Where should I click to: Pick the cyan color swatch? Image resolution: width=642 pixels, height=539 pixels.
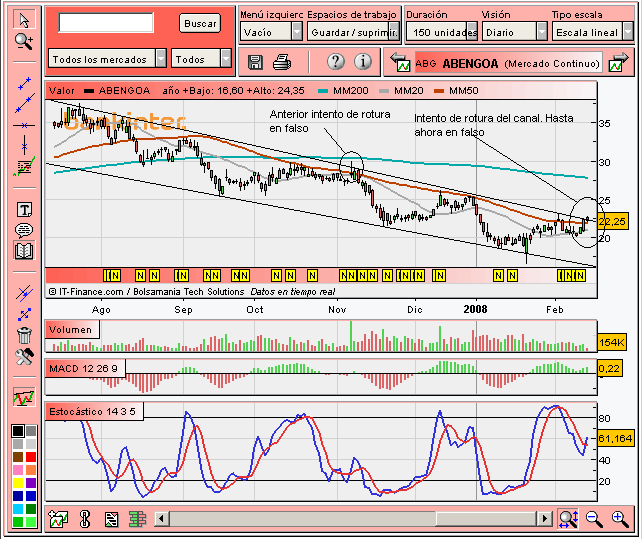(x=18, y=509)
